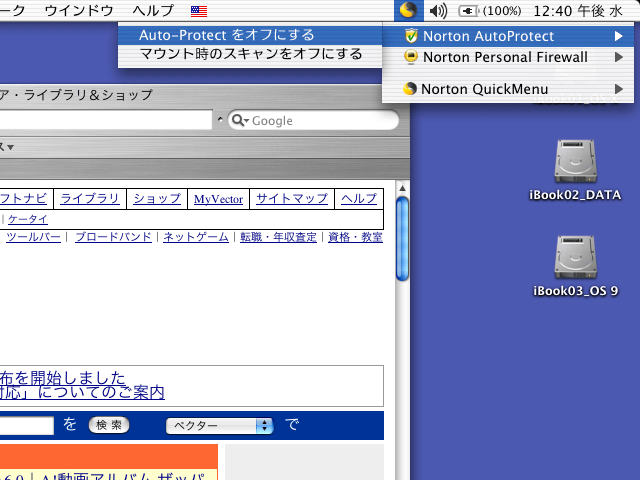
Task: Click the 布を開始しました announcement link
Action: pos(62,378)
